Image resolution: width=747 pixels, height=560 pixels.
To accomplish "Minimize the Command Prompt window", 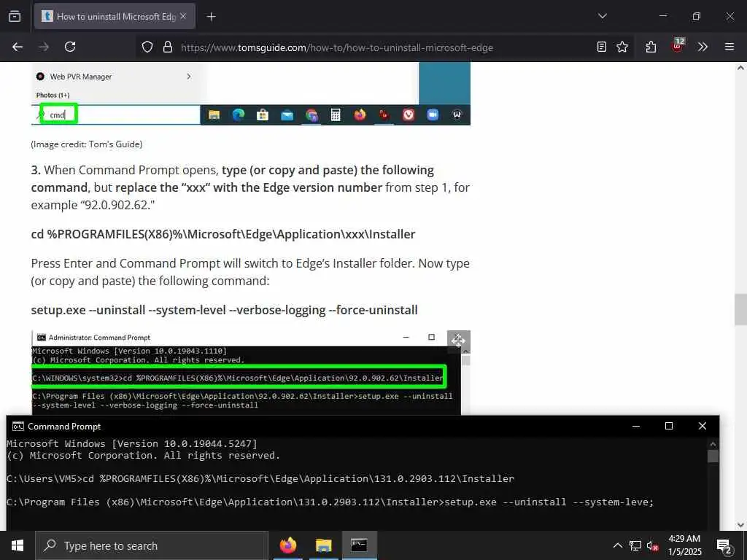I will [x=635, y=426].
